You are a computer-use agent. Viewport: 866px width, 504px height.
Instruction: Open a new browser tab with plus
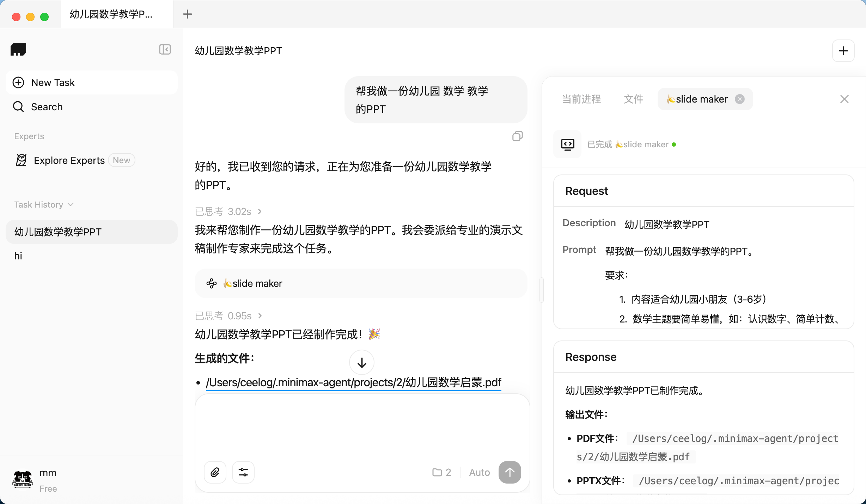[x=188, y=14]
